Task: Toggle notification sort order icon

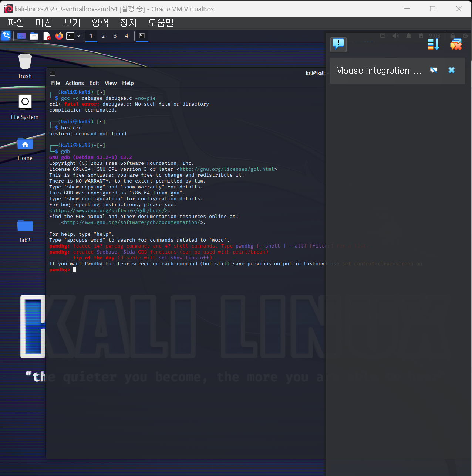Action: click(x=434, y=44)
